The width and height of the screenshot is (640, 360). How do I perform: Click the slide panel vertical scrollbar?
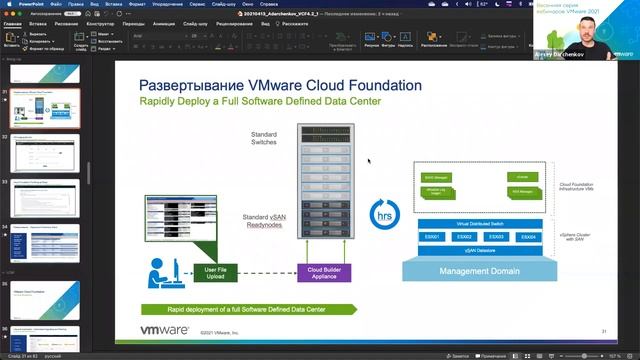click(89, 173)
